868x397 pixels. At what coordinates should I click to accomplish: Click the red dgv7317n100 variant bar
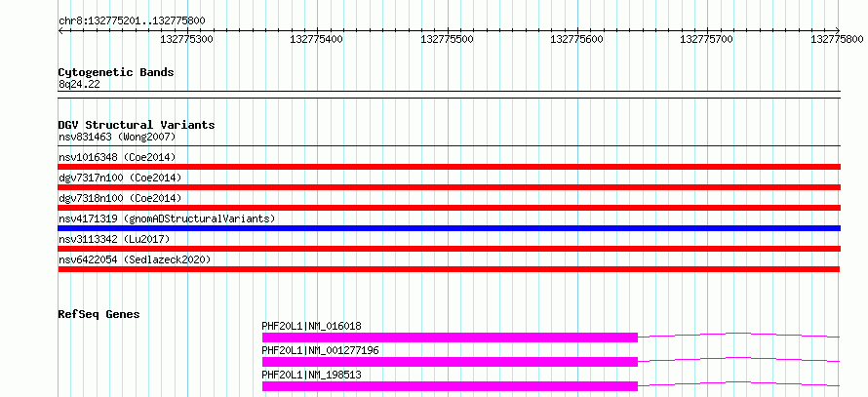point(449,187)
